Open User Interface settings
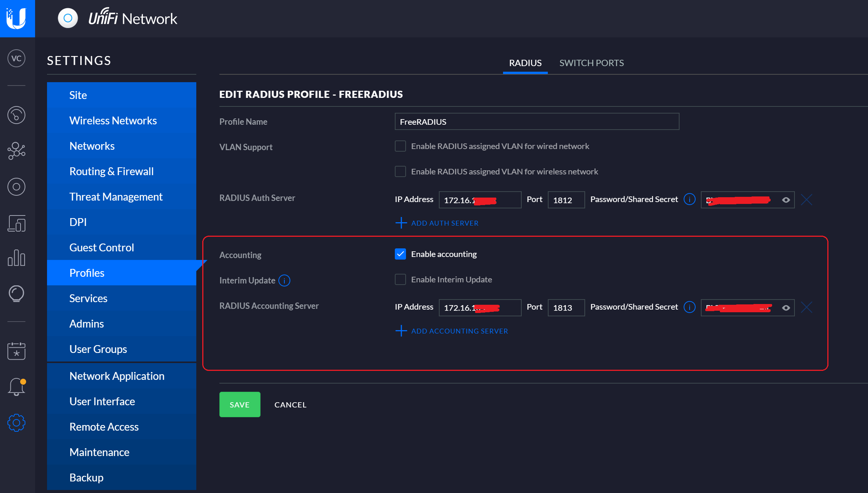The width and height of the screenshot is (868, 493). click(122, 401)
